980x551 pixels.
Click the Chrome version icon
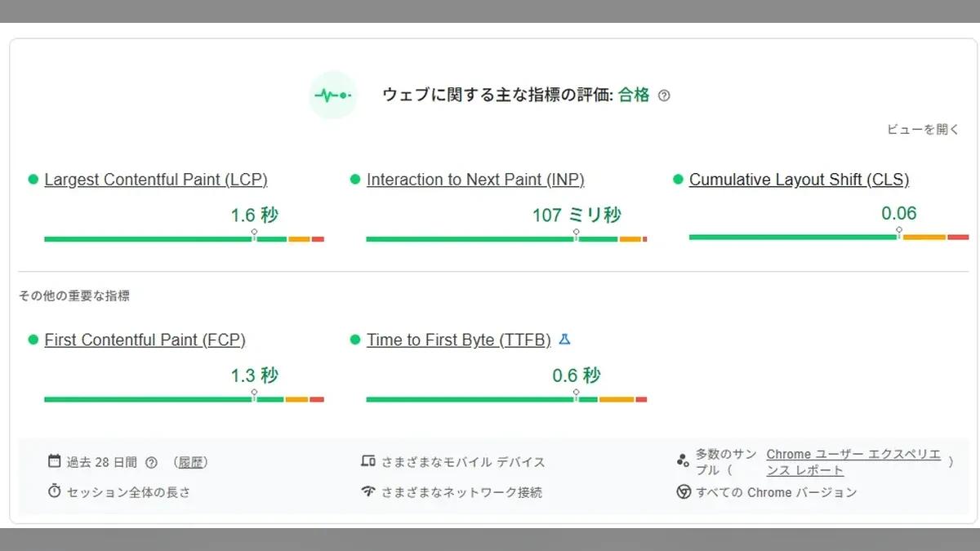pos(684,492)
